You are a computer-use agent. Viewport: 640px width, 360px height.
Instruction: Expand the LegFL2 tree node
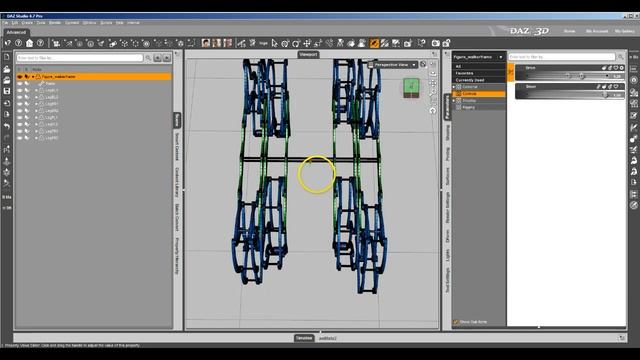coord(36,124)
